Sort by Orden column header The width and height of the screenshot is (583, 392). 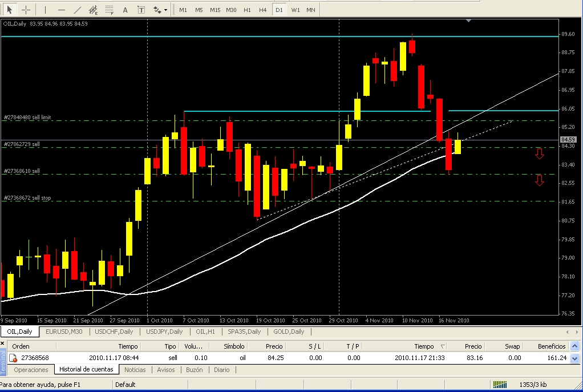[31, 346]
